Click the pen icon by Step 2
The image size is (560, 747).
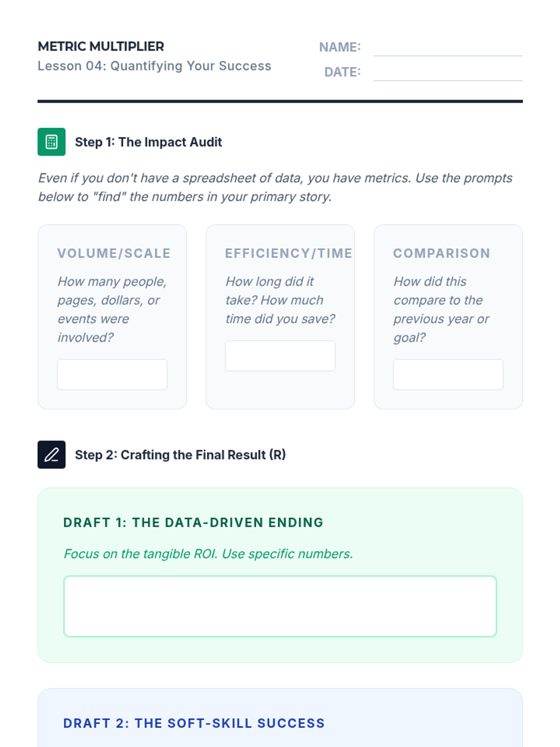(51, 455)
